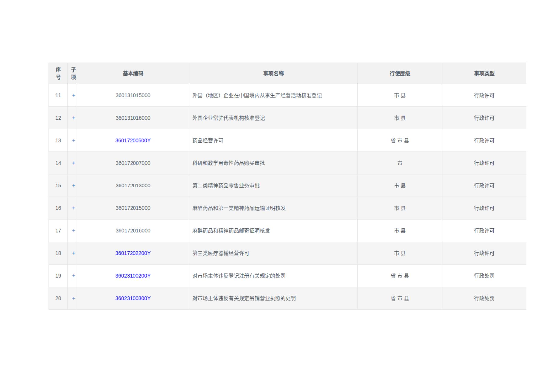Expand row 15 sub-items plus icon

click(74, 186)
